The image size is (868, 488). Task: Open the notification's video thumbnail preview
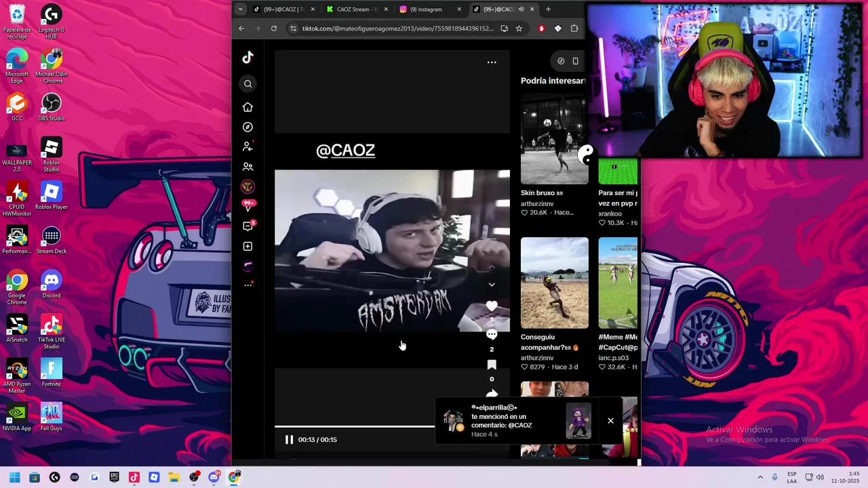tap(578, 420)
